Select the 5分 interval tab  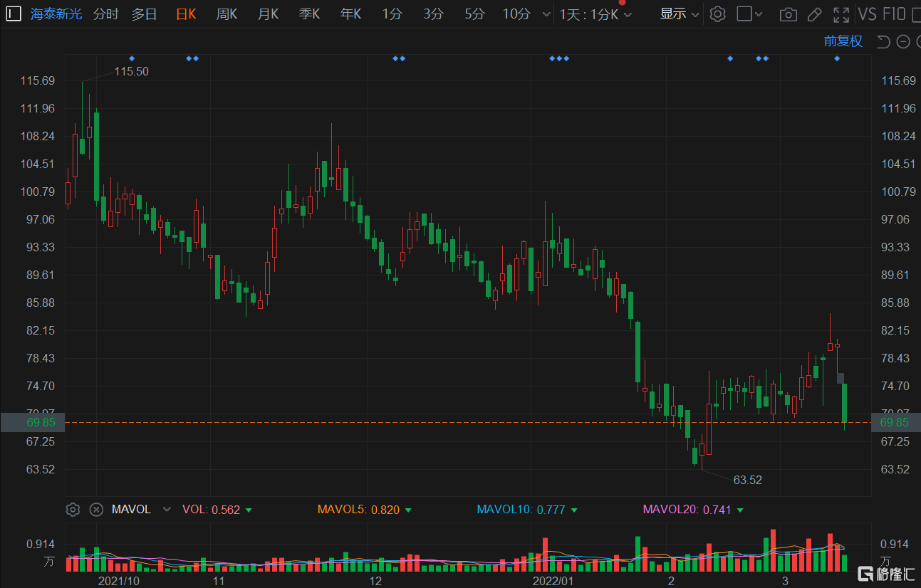click(474, 14)
